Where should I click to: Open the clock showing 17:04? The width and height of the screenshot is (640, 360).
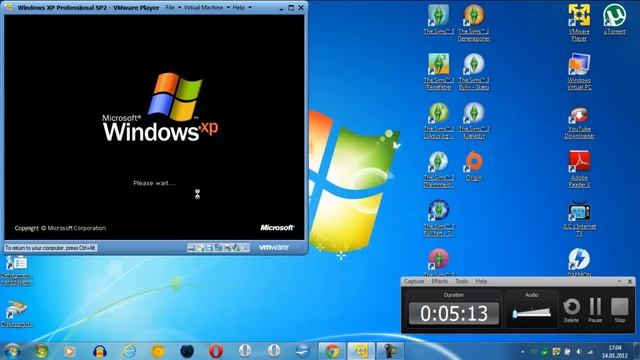point(615,351)
